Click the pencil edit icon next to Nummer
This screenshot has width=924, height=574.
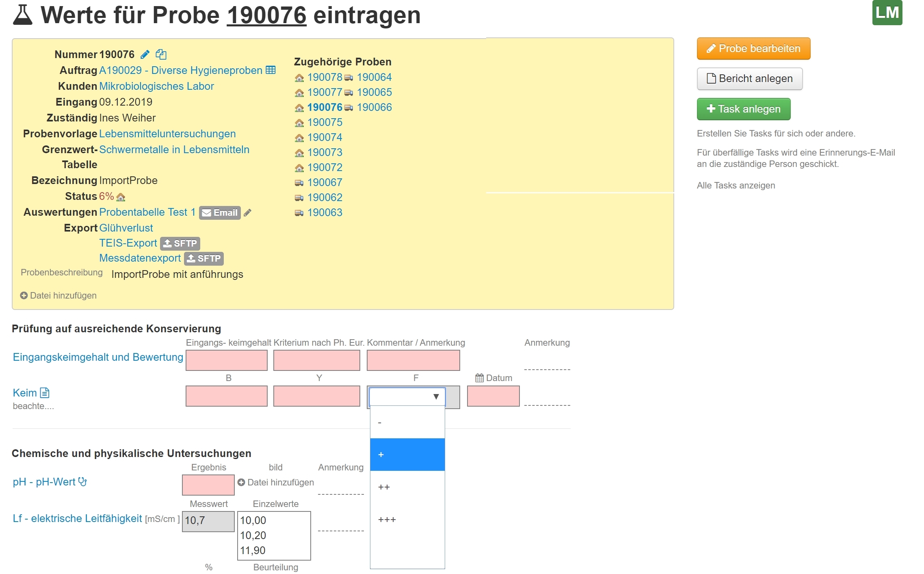click(145, 54)
